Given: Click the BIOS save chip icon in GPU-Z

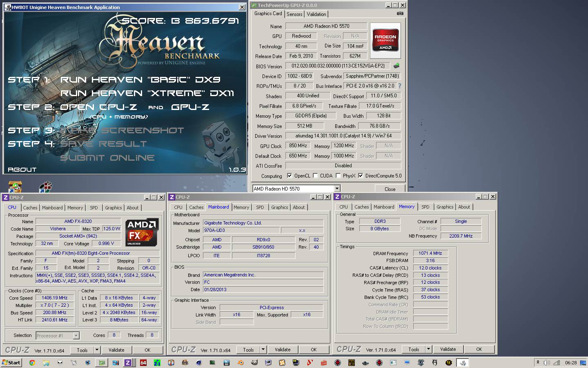Looking at the screenshot, I should point(396,65).
